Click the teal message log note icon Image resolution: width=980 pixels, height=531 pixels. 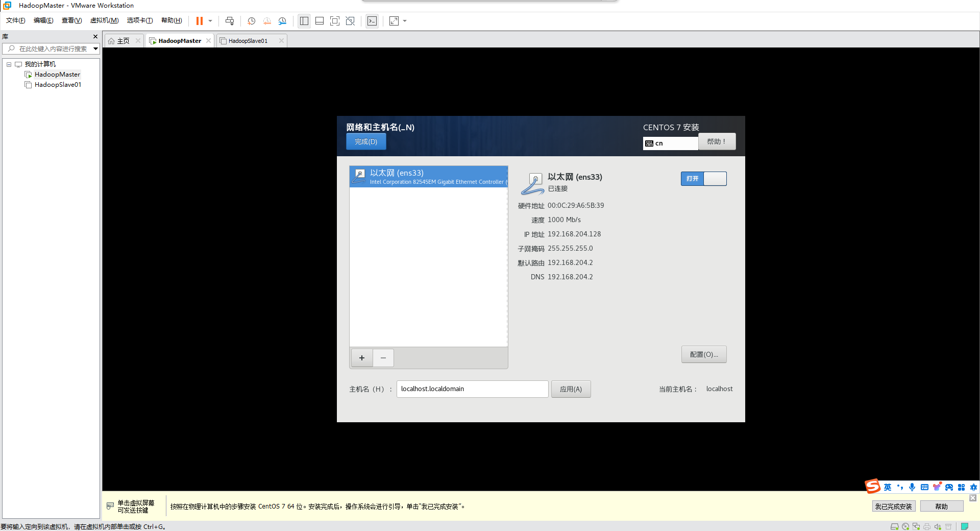[x=965, y=526]
